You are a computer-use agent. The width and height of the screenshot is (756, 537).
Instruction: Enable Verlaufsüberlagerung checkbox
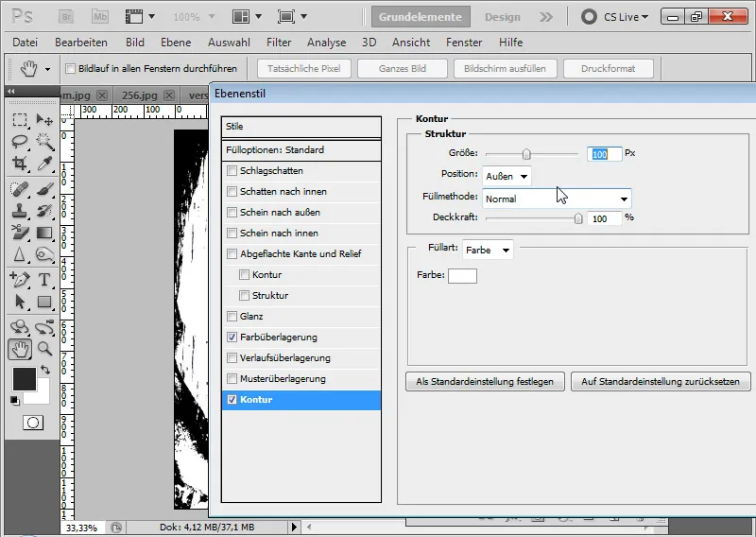(232, 358)
